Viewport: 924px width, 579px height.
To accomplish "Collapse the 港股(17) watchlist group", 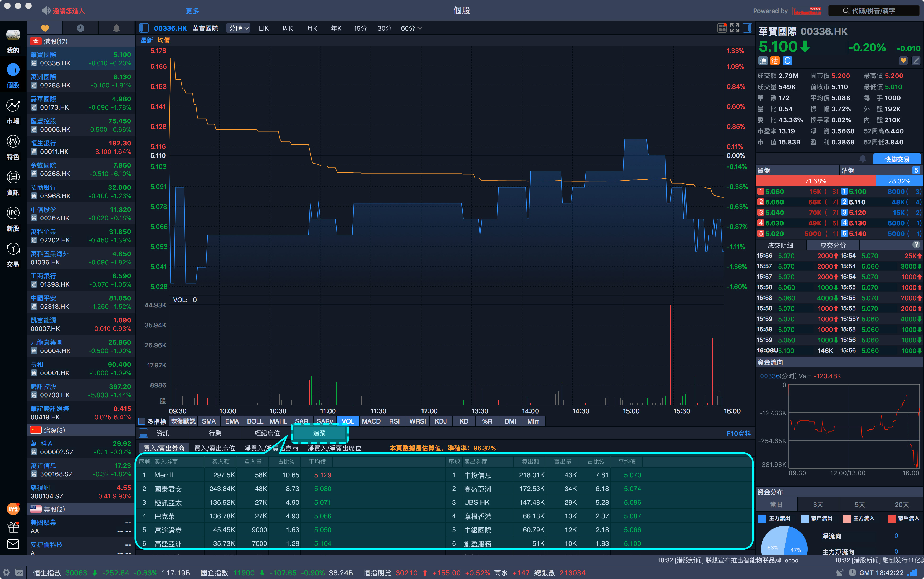I will pos(81,41).
